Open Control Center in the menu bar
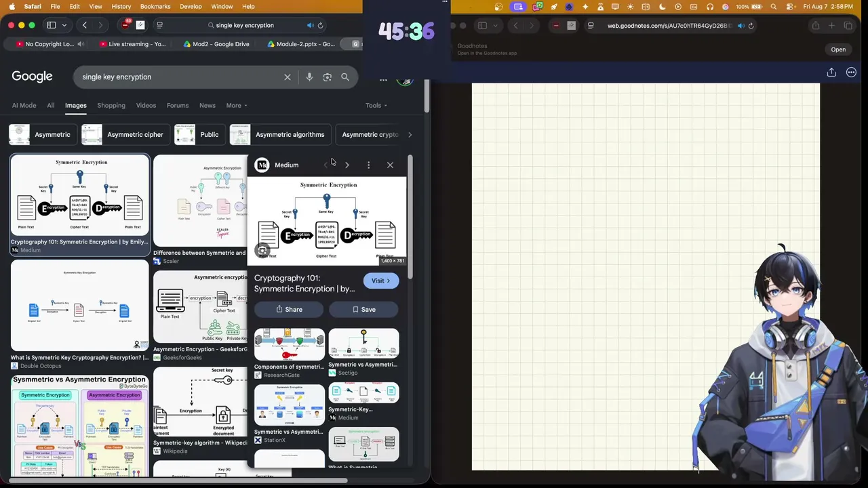868x488 pixels. [x=789, y=7]
